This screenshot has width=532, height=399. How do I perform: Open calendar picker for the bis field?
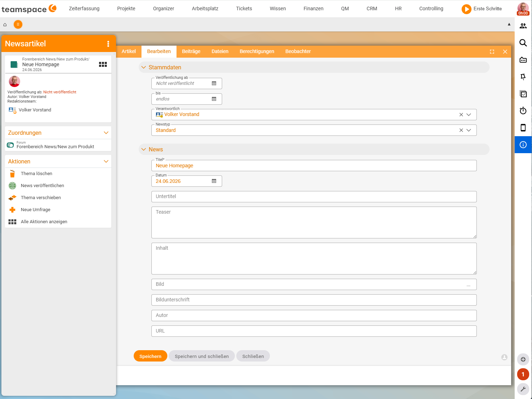click(214, 99)
